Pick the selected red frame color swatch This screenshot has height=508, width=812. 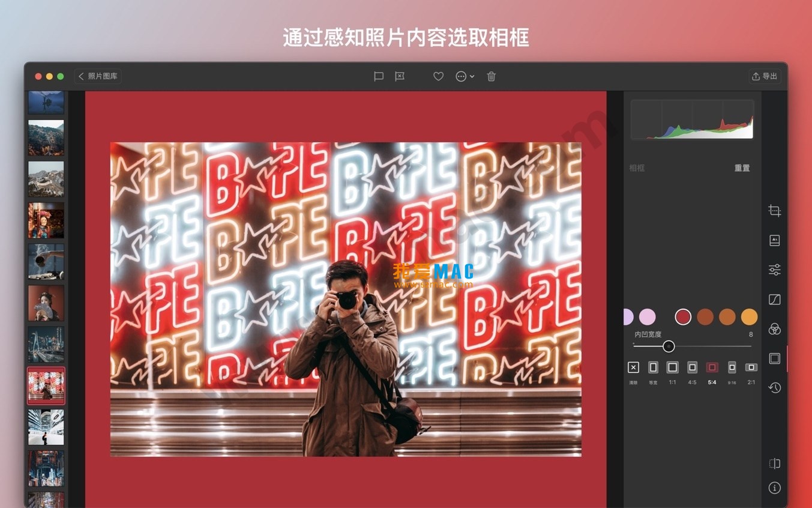click(683, 317)
